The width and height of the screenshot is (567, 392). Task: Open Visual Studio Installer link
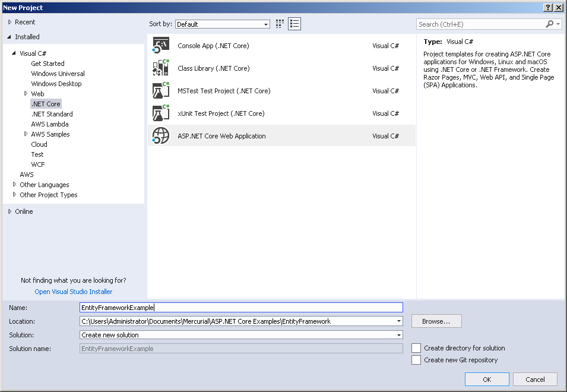(x=73, y=291)
